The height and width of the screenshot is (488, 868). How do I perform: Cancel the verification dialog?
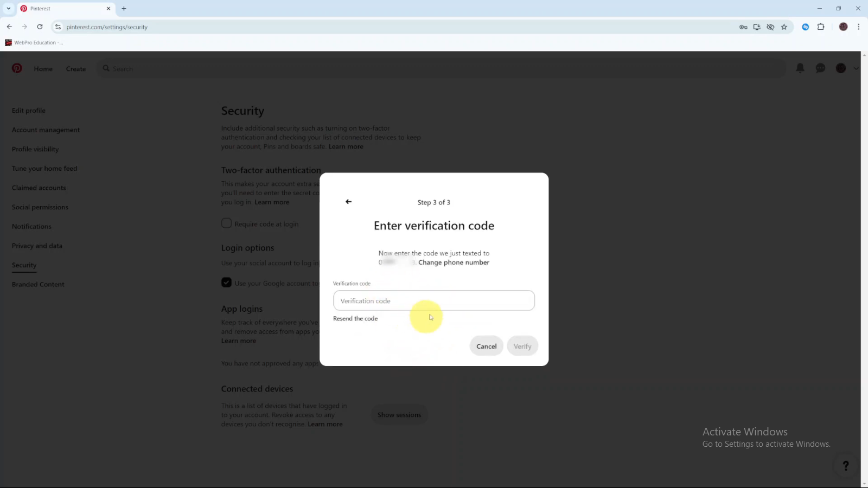pyautogui.click(x=486, y=346)
